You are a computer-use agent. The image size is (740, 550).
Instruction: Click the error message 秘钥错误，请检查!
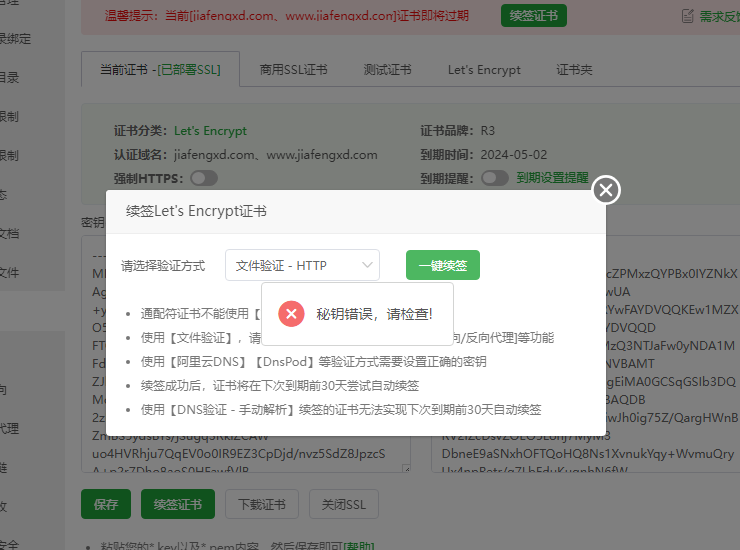tap(374, 314)
